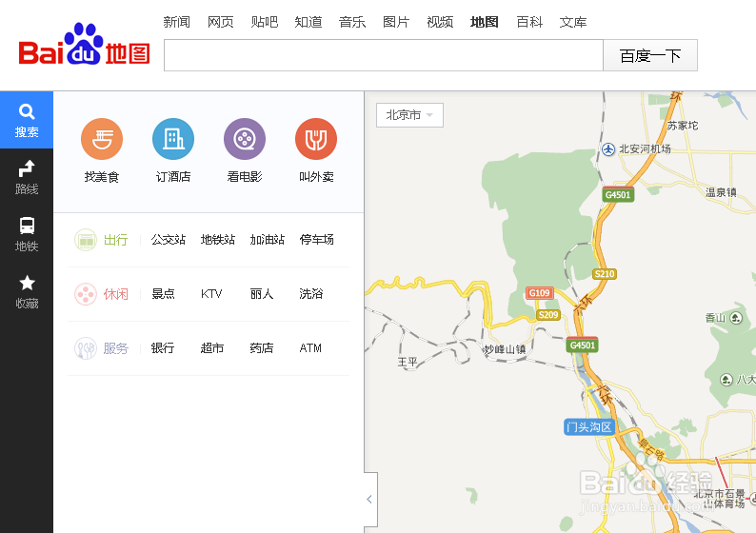Open the 路线 route sidebar icon
The height and width of the screenshot is (533, 756).
coord(27,177)
